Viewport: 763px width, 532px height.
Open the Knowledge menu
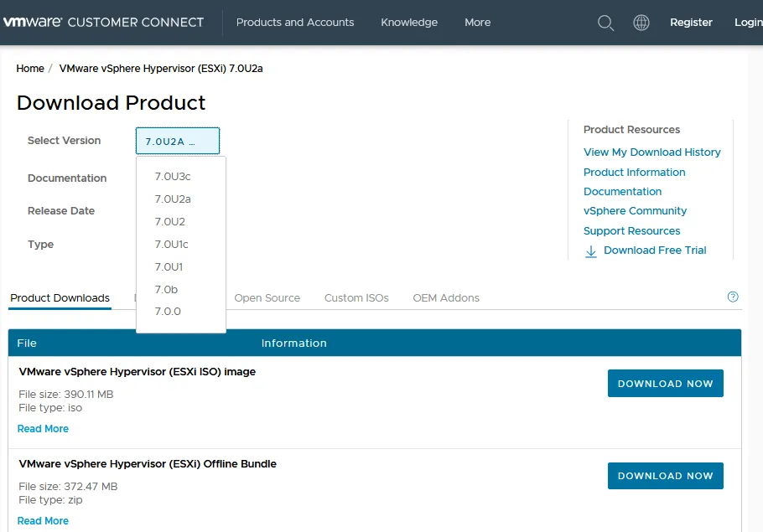coord(409,23)
